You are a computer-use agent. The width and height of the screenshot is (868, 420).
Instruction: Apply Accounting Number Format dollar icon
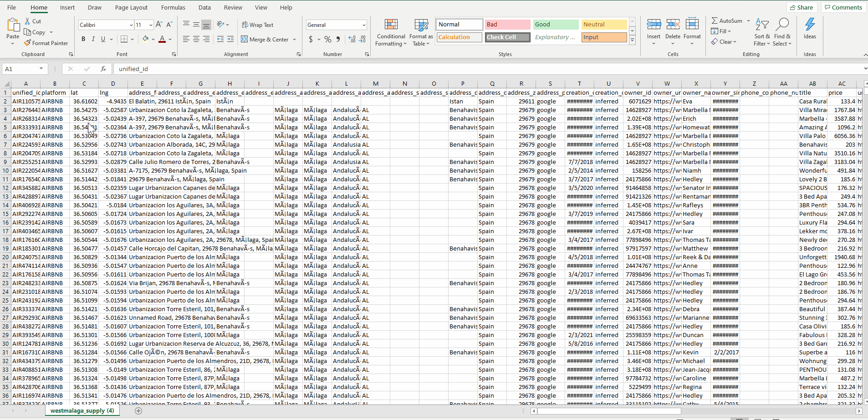coord(311,40)
